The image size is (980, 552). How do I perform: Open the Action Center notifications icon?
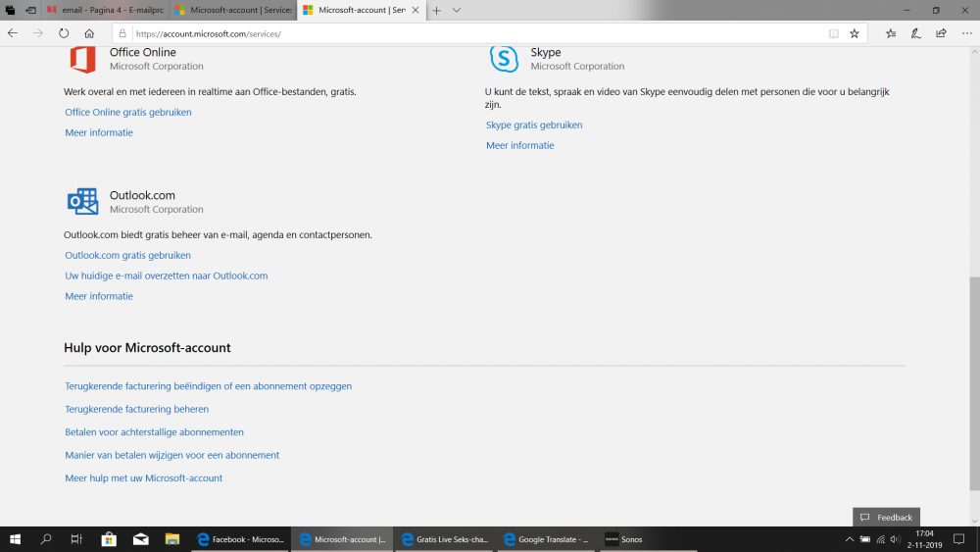click(x=958, y=539)
